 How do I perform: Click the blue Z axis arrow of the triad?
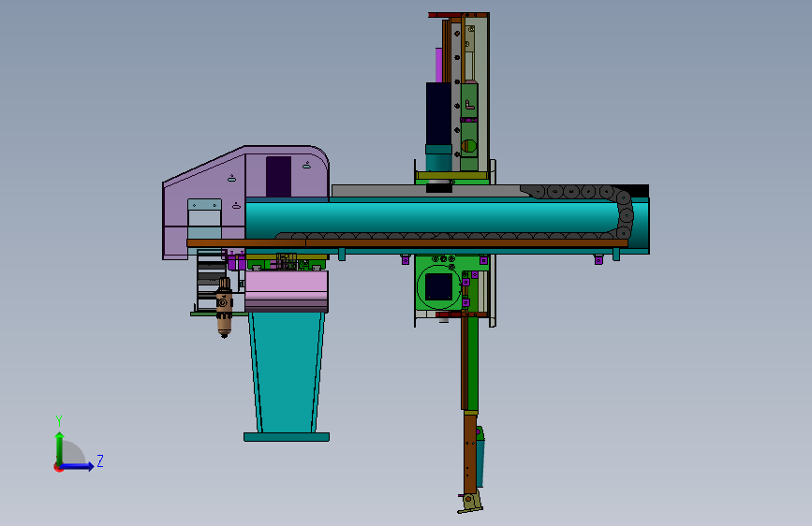click(x=78, y=466)
